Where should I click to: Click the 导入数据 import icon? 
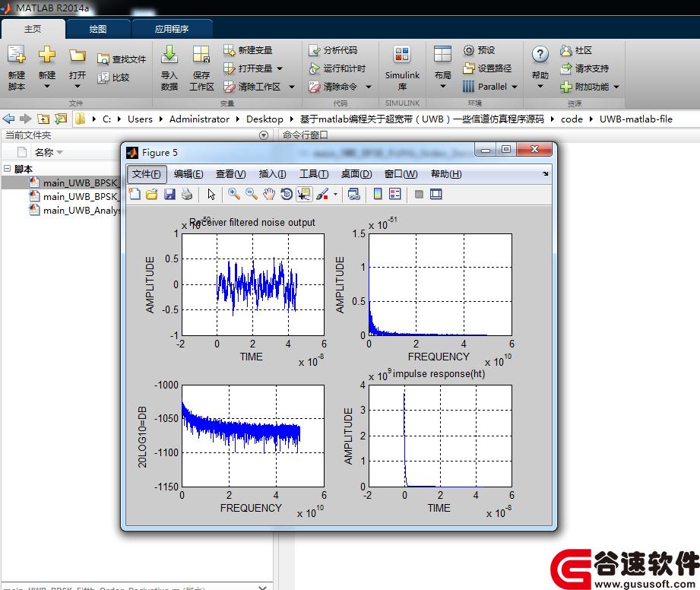pos(169,55)
